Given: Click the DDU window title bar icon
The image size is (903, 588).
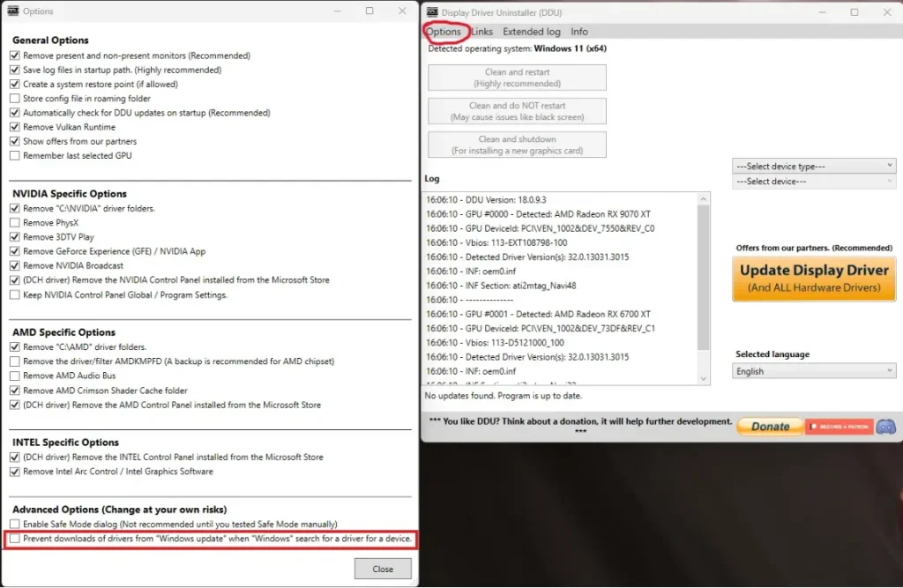Looking at the screenshot, I should (432, 12).
